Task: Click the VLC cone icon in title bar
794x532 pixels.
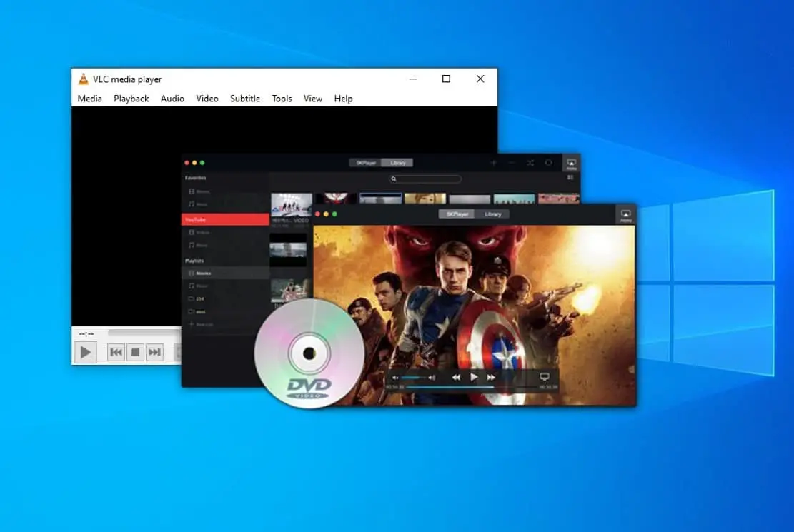Action: (x=84, y=79)
